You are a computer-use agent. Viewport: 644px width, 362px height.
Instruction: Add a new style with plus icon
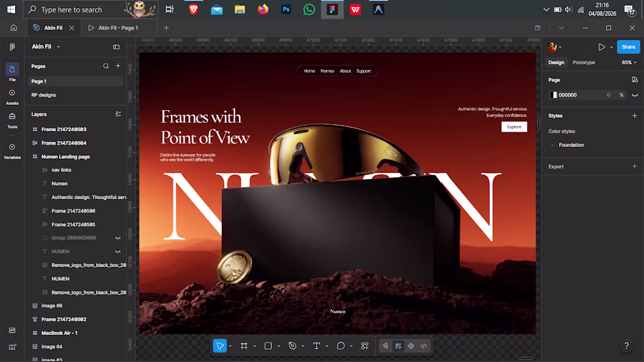(635, 115)
